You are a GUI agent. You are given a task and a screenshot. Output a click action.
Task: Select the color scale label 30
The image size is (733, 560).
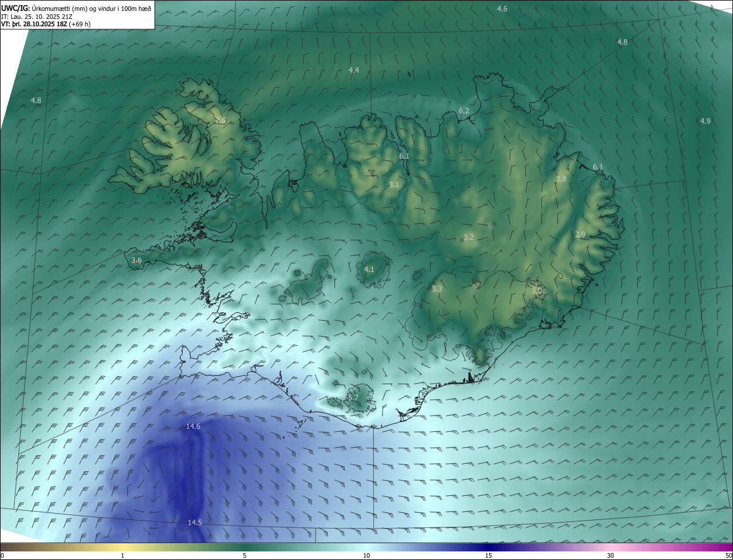click(x=610, y=555)
